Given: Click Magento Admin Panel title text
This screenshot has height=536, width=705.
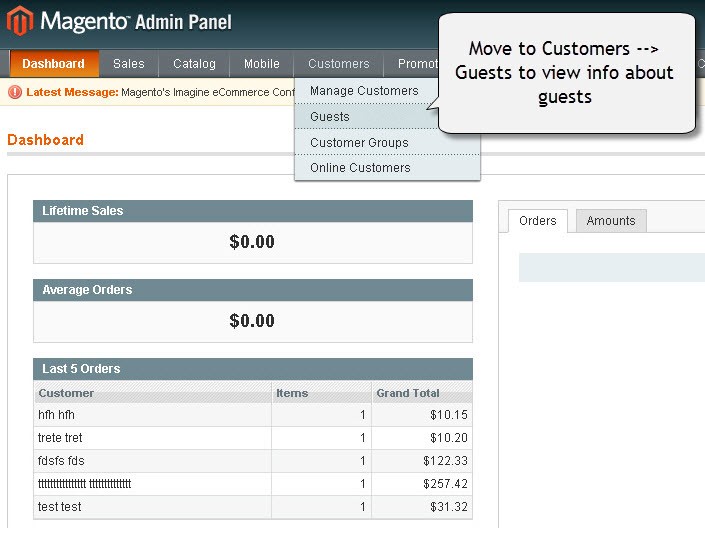Looking at the screenshot, I should 136,22.
